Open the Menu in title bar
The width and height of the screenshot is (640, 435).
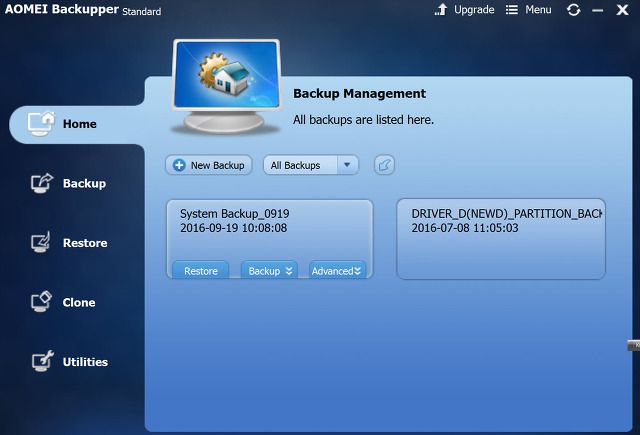click(529, 10)
